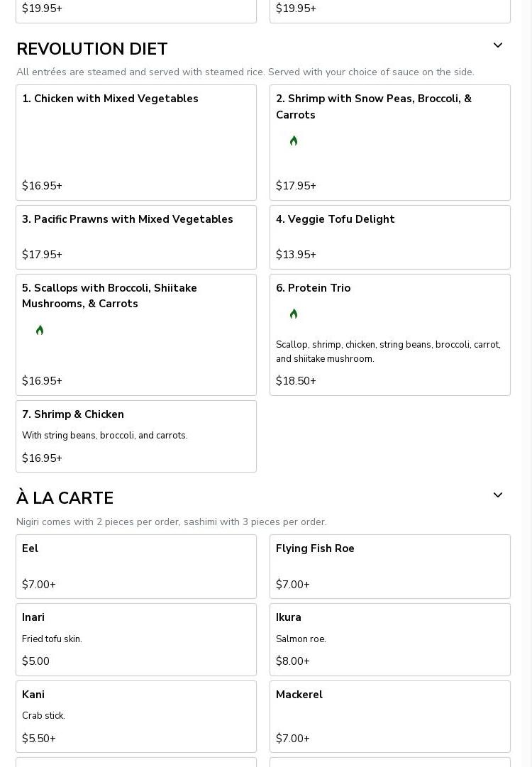This screenshot has height=767, width=532.
Task: Select Pacific Prawns with Mixed Vegetables
Action: coord(135,237)
